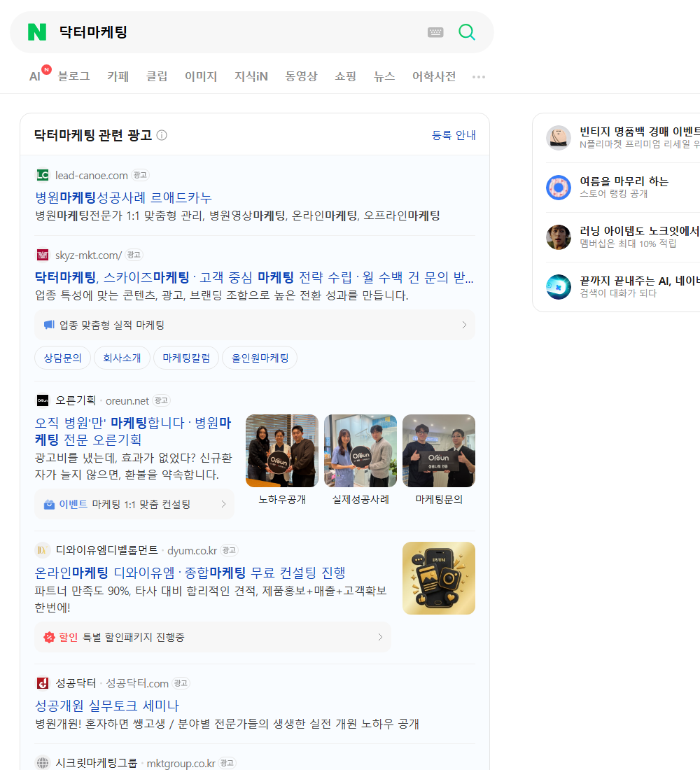Viewport: 700px width, 770px height.
Task: Click the info icon beside 닥터마케팅 관련 광고
Action: click(162, 135)
